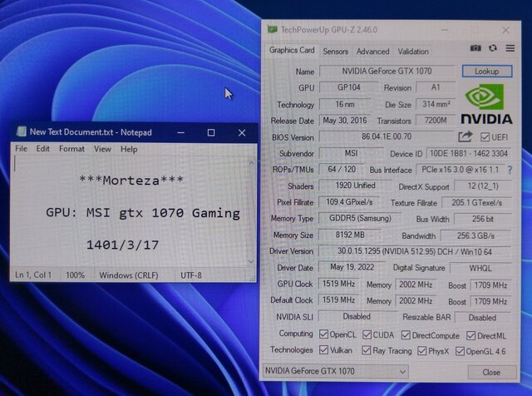Click the BIOS Version field
This screenshot has width=532, height=396.
[385, 137]
